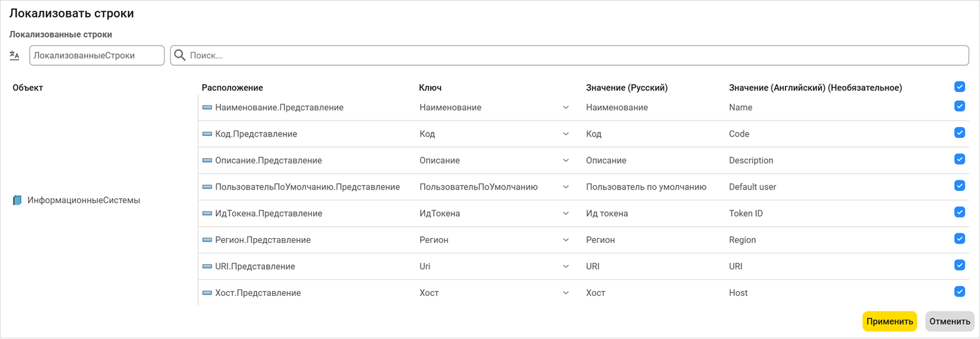Click the search magnifier icon

pos(180,56)
